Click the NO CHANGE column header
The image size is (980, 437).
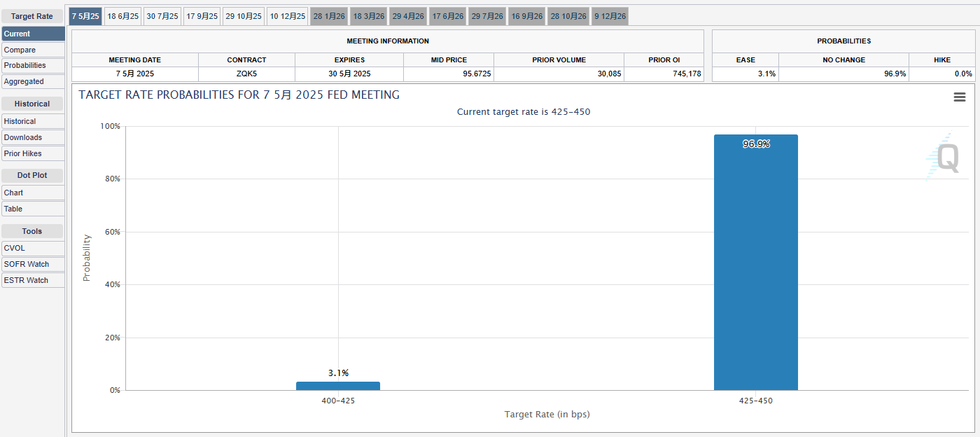[x=844, y=60]
